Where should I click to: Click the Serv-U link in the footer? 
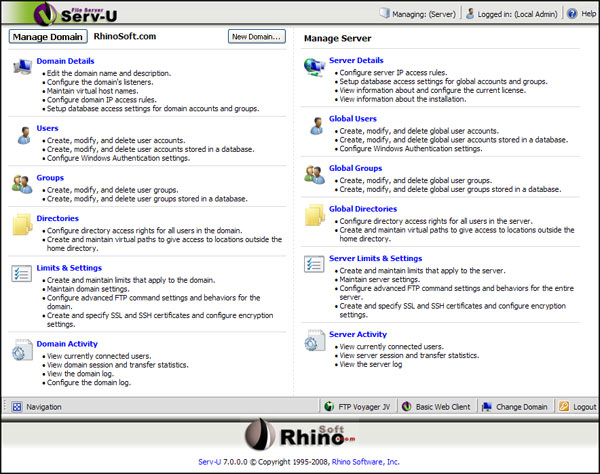click(x=210, y=462)
